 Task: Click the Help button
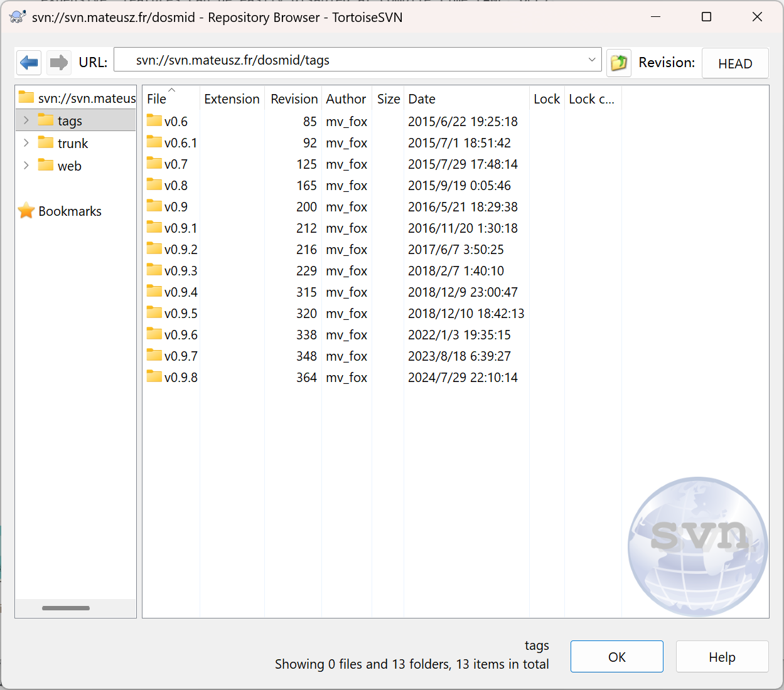coord(722,657)
